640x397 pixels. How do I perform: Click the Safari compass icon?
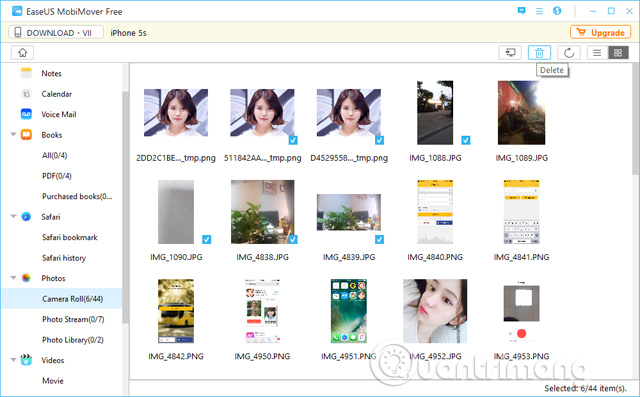(x=26, y=217)
